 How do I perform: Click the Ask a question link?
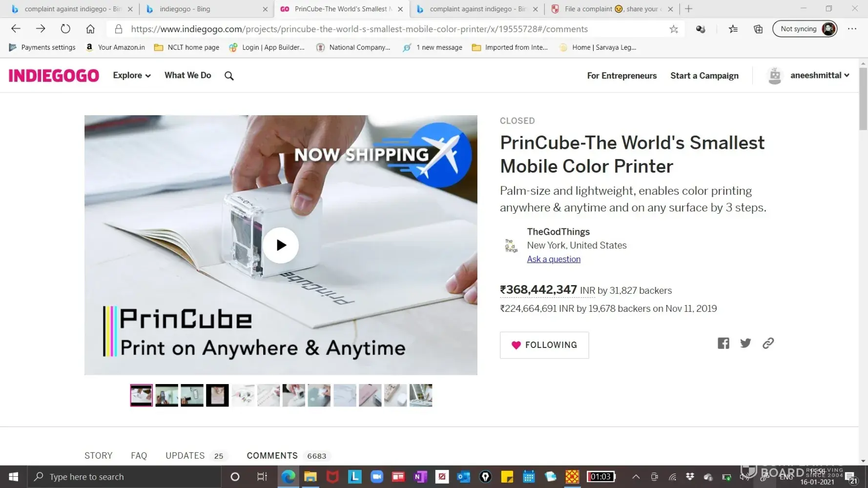(554, 259)
